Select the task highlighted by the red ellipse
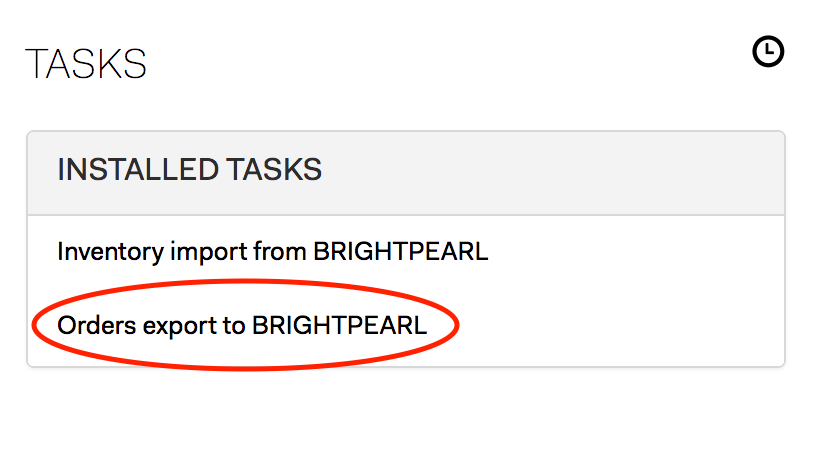Image resolution: width=822 pixels, height=462 pixels. pyautogui.click(x=242, y=326)
